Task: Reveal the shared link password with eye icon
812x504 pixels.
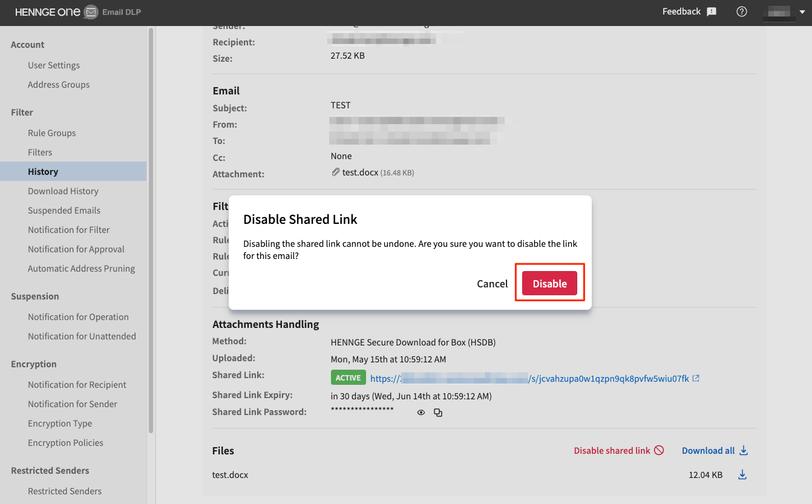Action: pos(421,413)
